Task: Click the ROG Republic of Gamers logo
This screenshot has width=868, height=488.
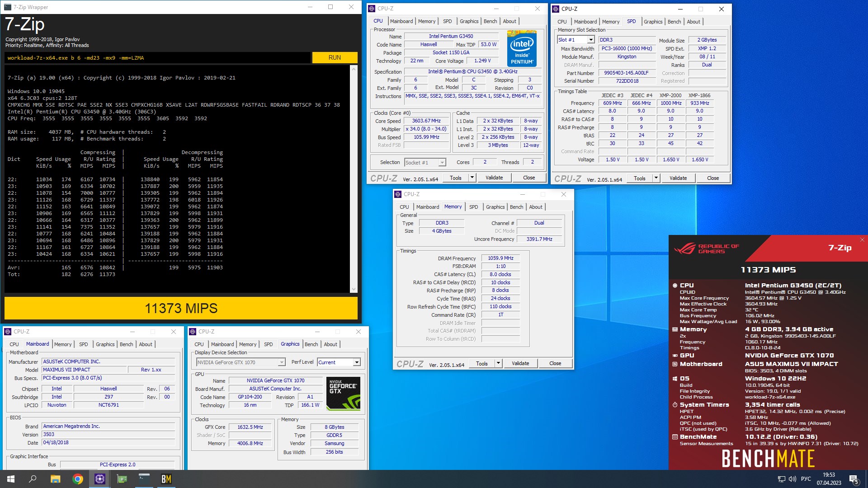Action: coord(706,249)
